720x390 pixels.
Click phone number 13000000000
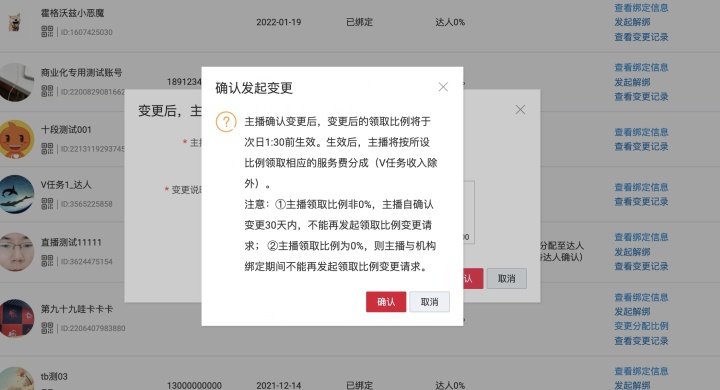click(194, 385)
